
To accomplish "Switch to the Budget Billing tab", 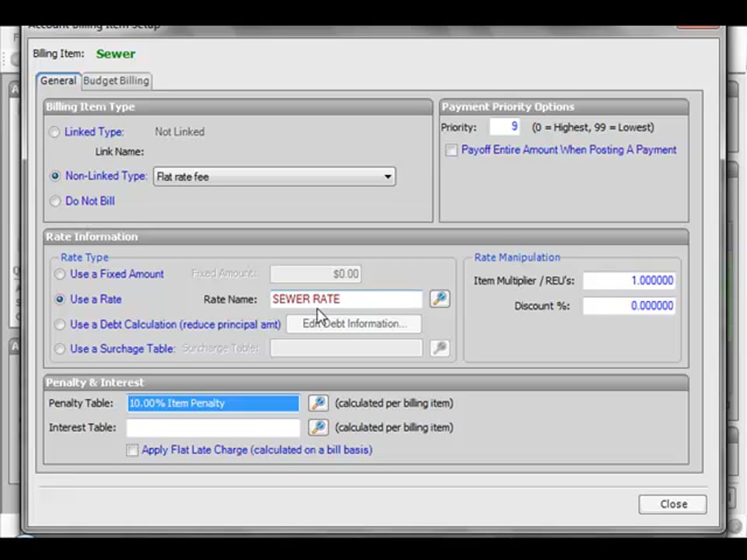I will 116,80.
